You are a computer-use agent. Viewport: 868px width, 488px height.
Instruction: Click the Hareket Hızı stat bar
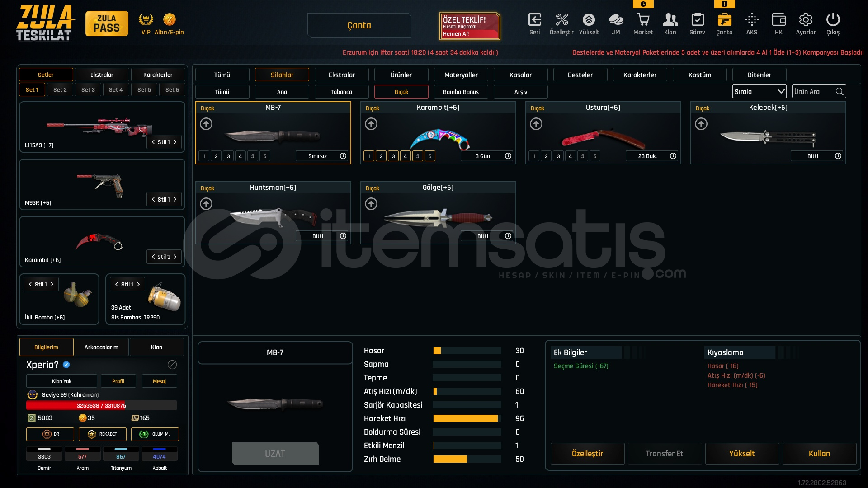pos(467,418)
